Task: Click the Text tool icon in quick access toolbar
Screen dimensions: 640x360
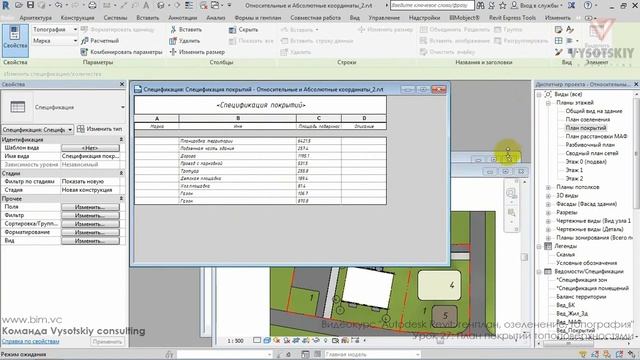Action: (146, 5)
